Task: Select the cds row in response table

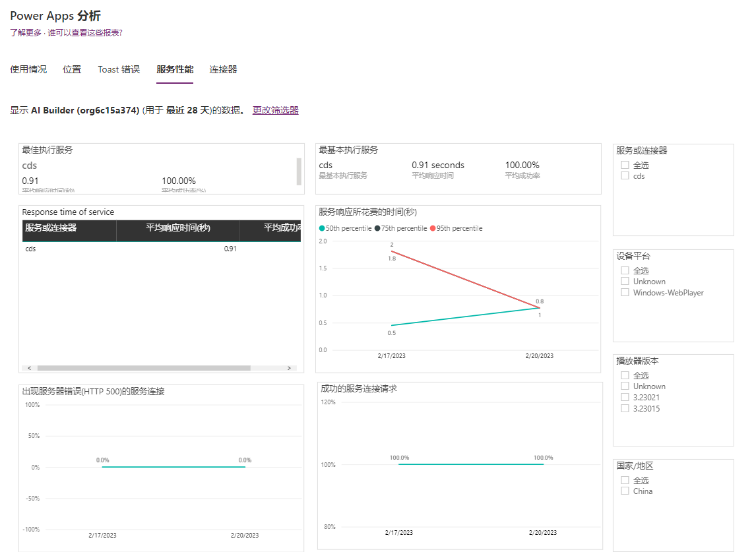Action: pyautogui.click(x=162, y=249)
